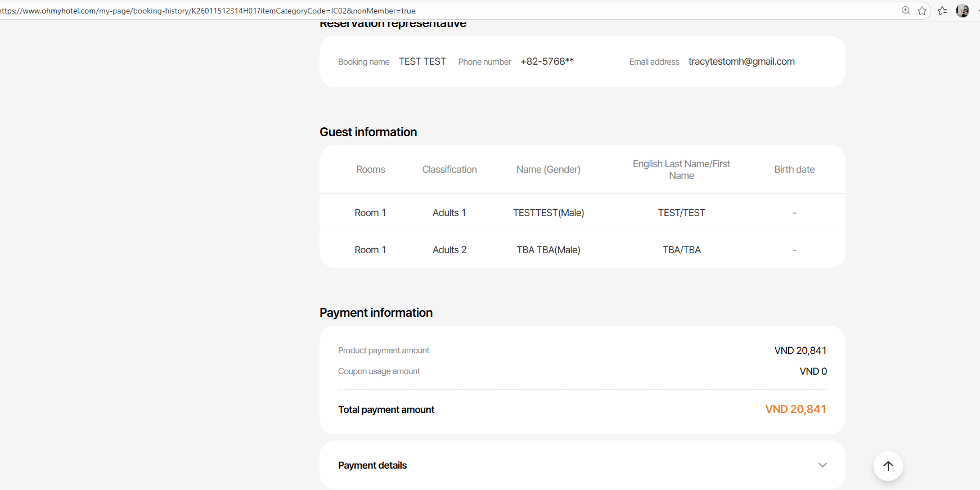This screenshot has width=980, height=490.
Task: Select the TBA/TBA English name cell
Action: [681, 250]
